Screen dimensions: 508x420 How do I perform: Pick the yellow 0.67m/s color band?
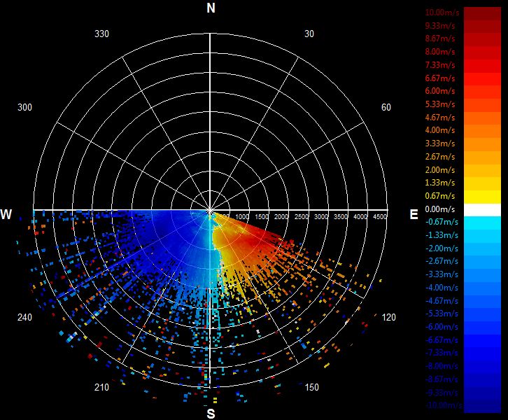click(482, 197)
